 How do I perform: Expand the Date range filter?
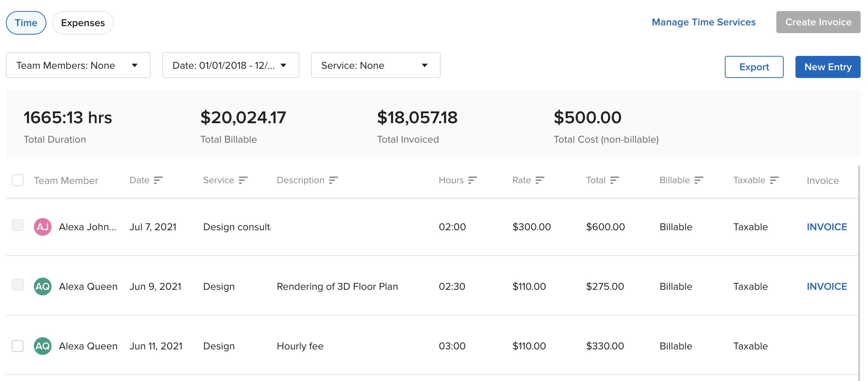[x=230, y=65]
